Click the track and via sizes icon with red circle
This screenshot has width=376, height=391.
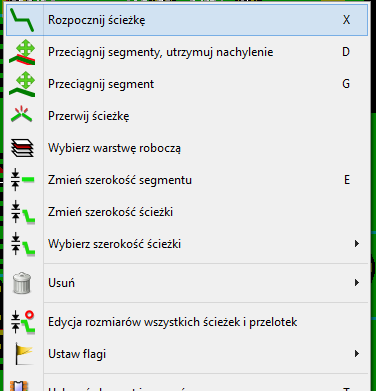(22, 322)
